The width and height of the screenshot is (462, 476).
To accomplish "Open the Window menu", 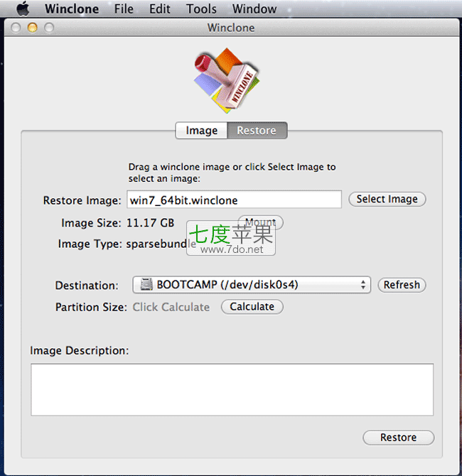I will (x=254, y=9).
